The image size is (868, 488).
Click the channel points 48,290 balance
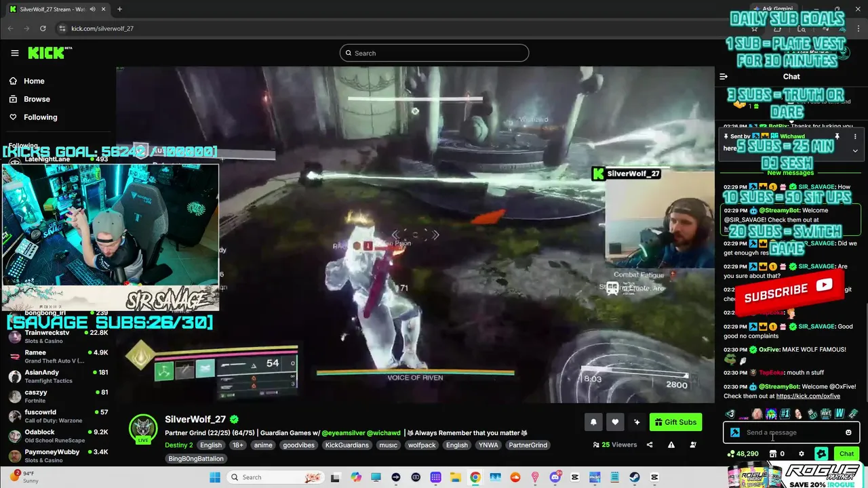(x=743, y=454)
